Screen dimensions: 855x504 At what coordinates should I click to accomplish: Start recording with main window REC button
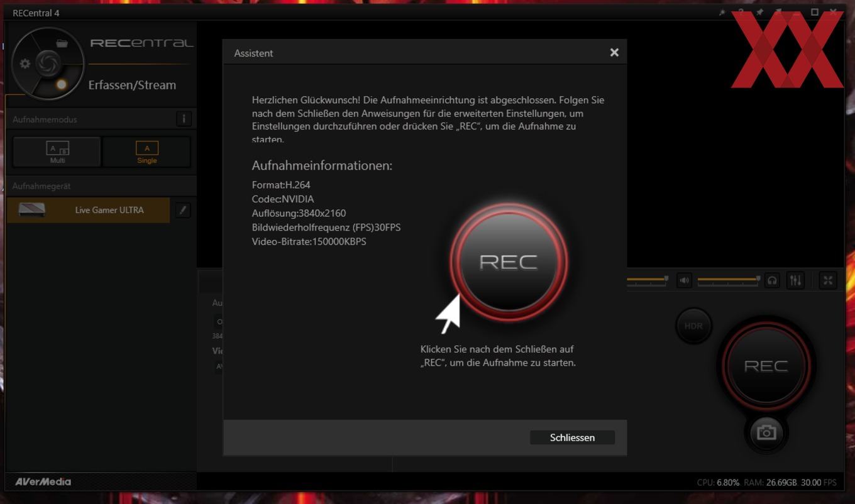pos(766,366)
